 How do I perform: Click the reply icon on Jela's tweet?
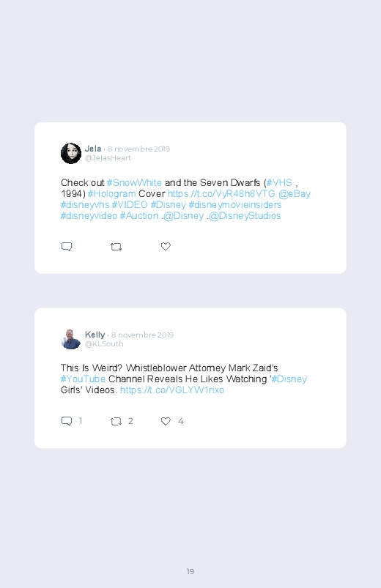[67, 246]
